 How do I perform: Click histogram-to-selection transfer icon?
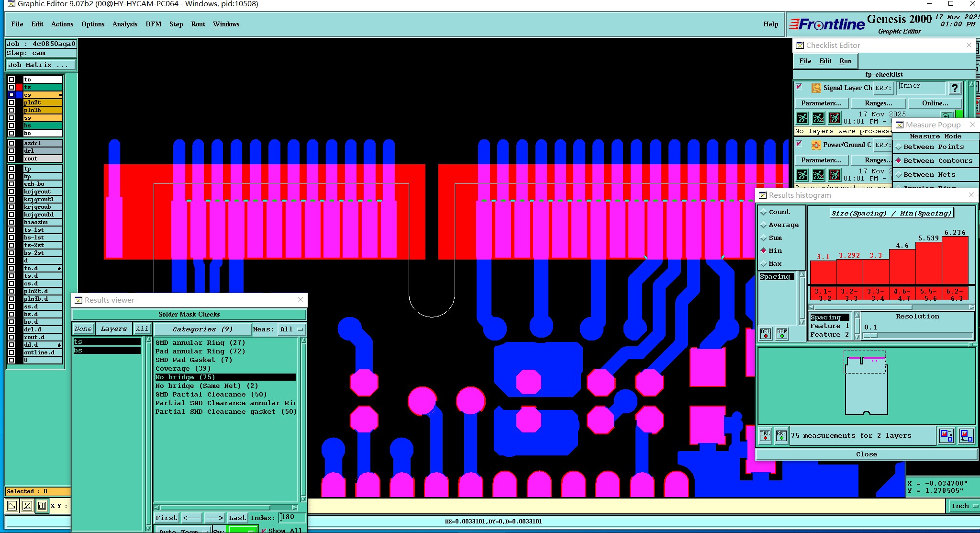coord(947,436)
